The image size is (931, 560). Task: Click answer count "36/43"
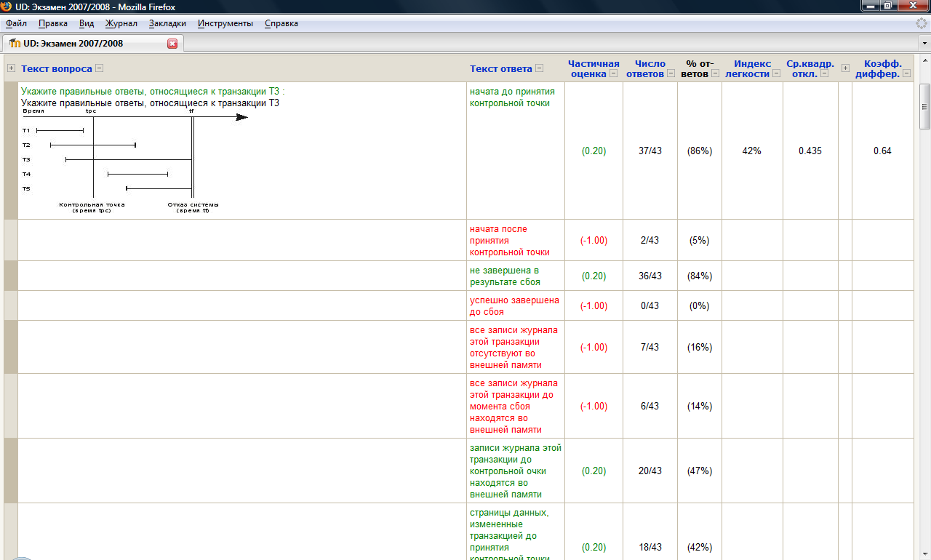coord(650,276)
